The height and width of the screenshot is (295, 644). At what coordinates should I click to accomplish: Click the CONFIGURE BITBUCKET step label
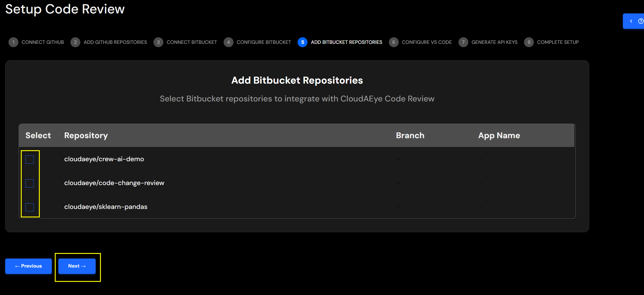click(x=264, y=42)
